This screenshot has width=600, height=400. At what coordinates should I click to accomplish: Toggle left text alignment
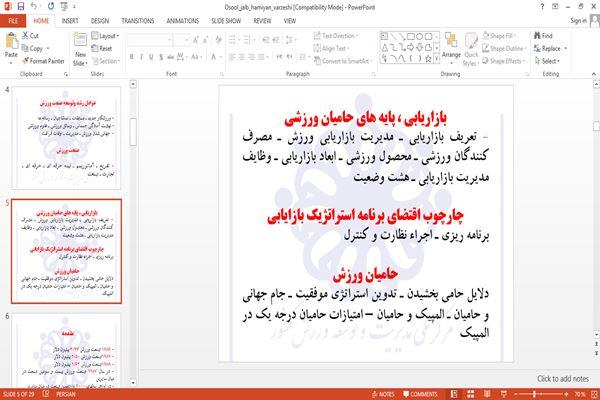[x=232, y=57]
